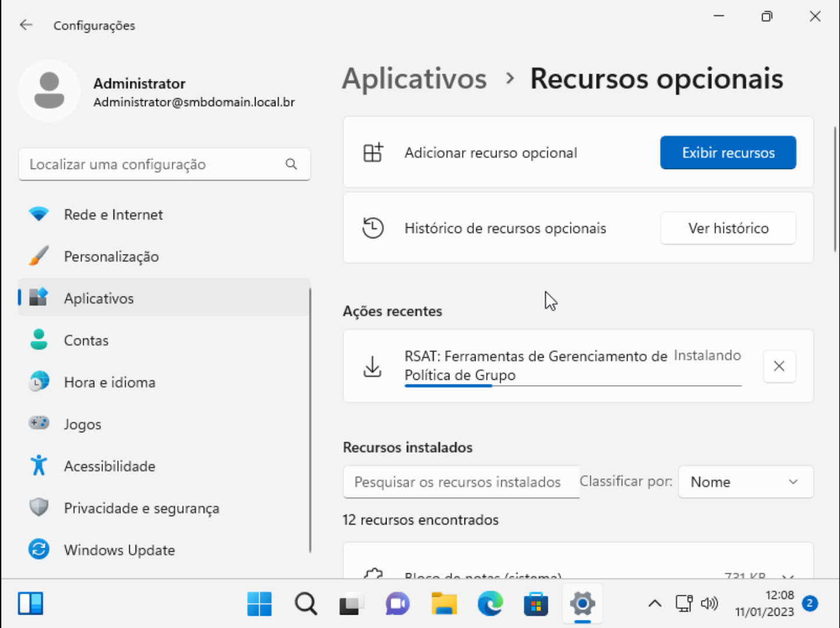
Task: Click the Personalização paintbrush icon
Action: coord(39,256)
